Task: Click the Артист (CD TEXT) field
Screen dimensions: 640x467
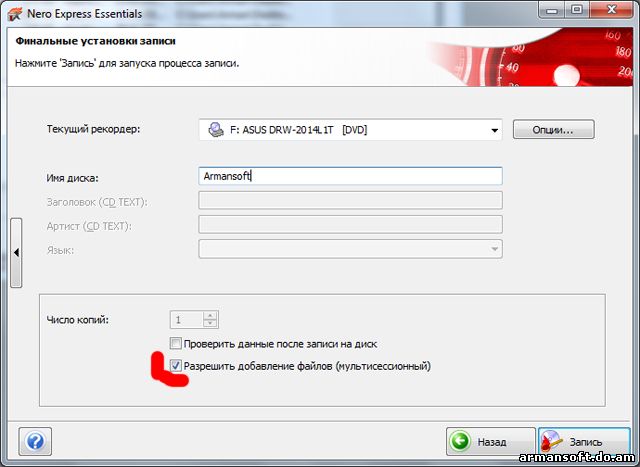Action: pos(350,225)
